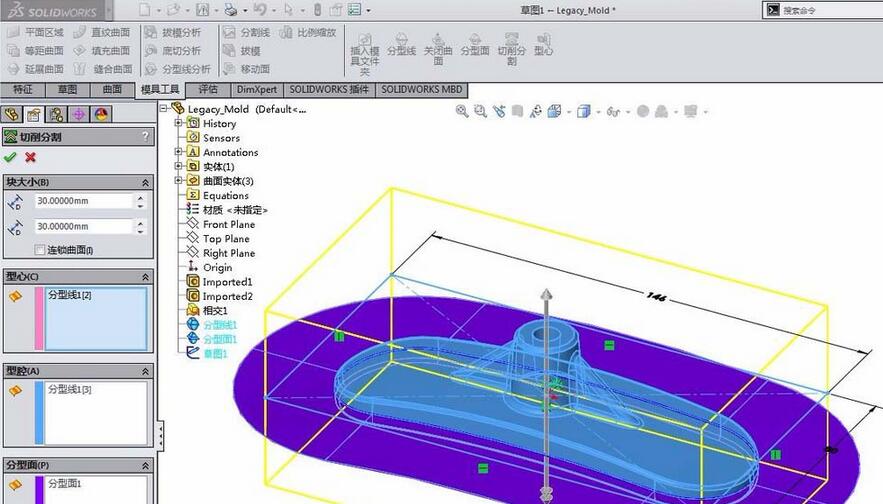Choose the 移动面 move face tool
Image resolution: width=883 pixels, height=504 pixels.
[x=247, y=69]
